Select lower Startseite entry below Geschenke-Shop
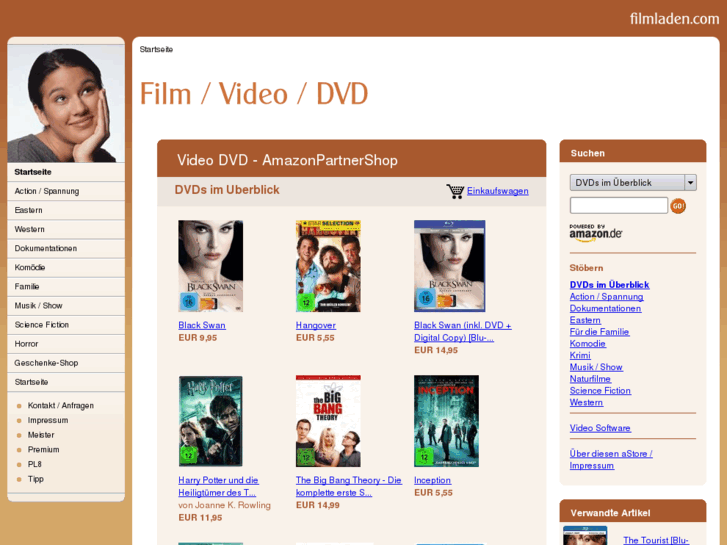The width and height of the screenshot is (727, 545). click(66, 382)
